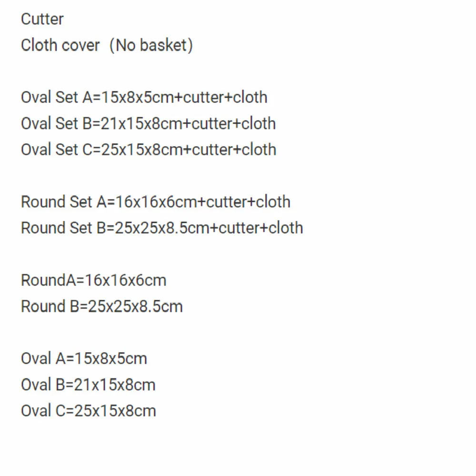Viewport: 476px width, 476px height.
Task: Select the 'Oval Set C=25x15x8cm+cutter+cloth' line
Action: [x=148, y=149]
